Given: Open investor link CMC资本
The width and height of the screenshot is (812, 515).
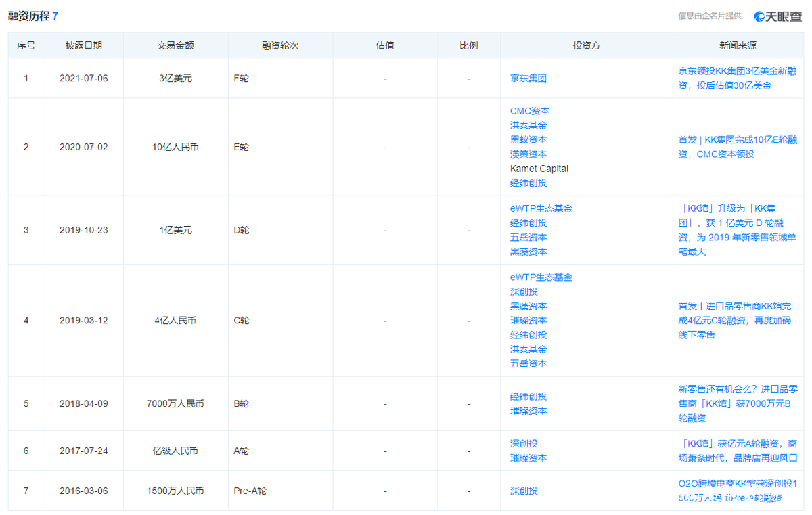Looking at the screenshot, I should point(530,111).
